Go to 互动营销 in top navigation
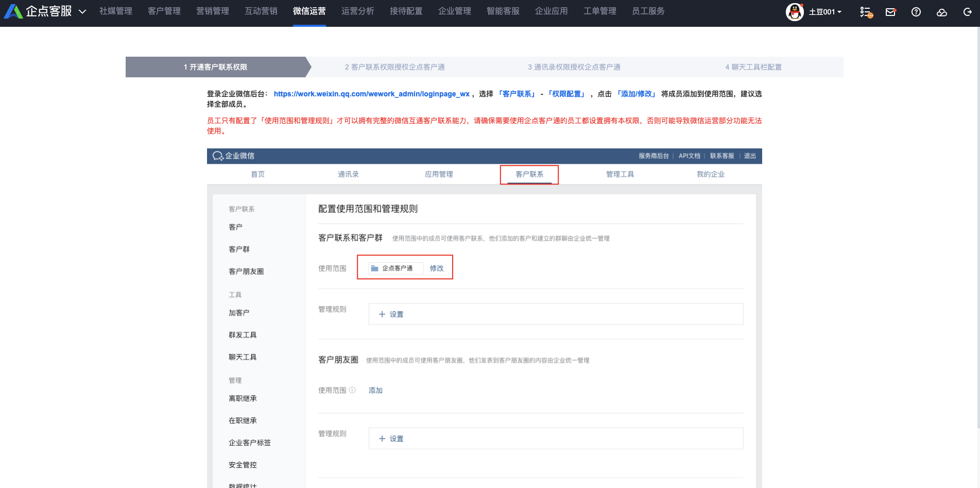 (x=261, y=11)
